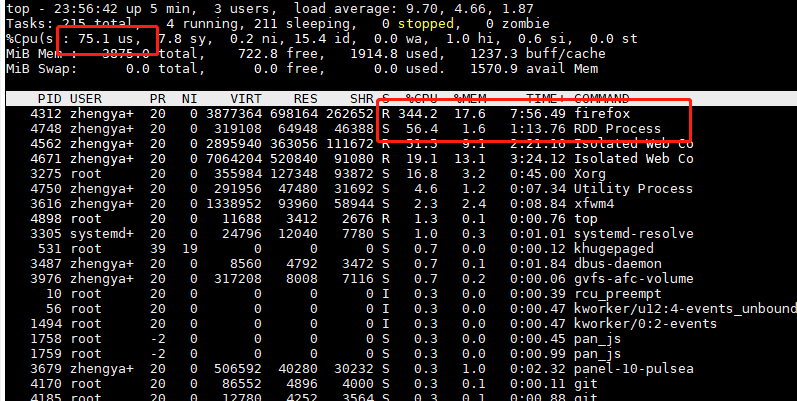The height and width of the screenshot is (401, 797).
Task: Click the 7064204 VIRT value
Action: [x=234, y=159]
